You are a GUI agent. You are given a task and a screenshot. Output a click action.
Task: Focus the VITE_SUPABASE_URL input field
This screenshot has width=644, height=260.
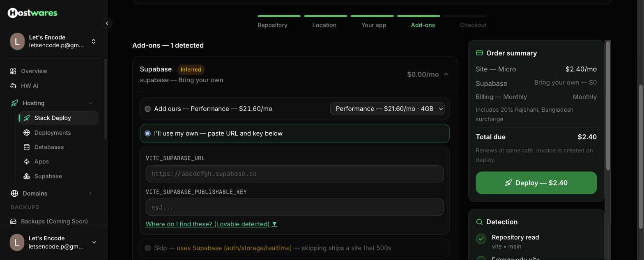point(294,174)
